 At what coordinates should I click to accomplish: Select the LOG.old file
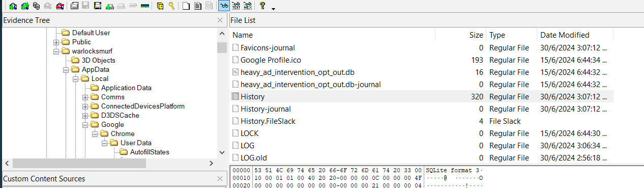(x=254, y=158)
